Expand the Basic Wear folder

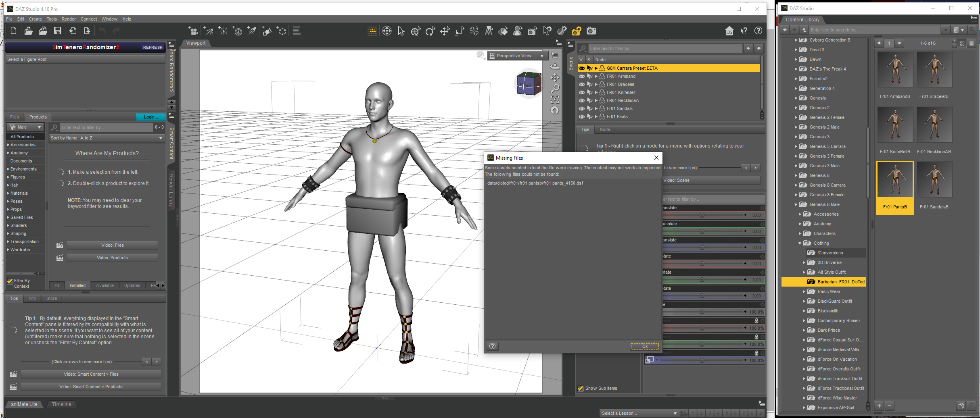tap(804, 291)
